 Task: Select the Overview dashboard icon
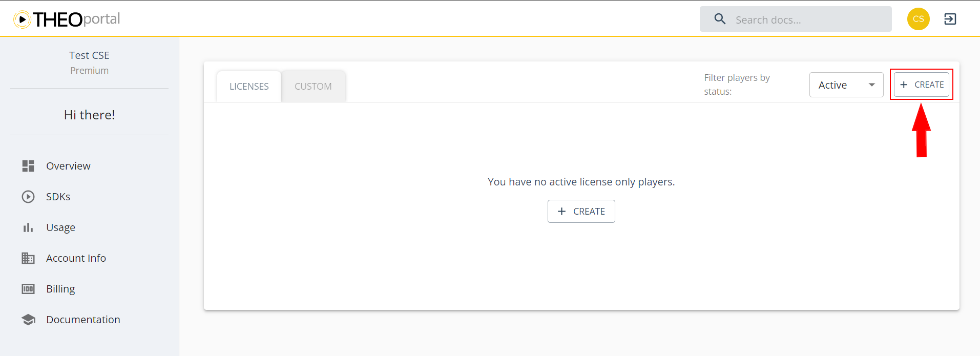tap(28, 165)
